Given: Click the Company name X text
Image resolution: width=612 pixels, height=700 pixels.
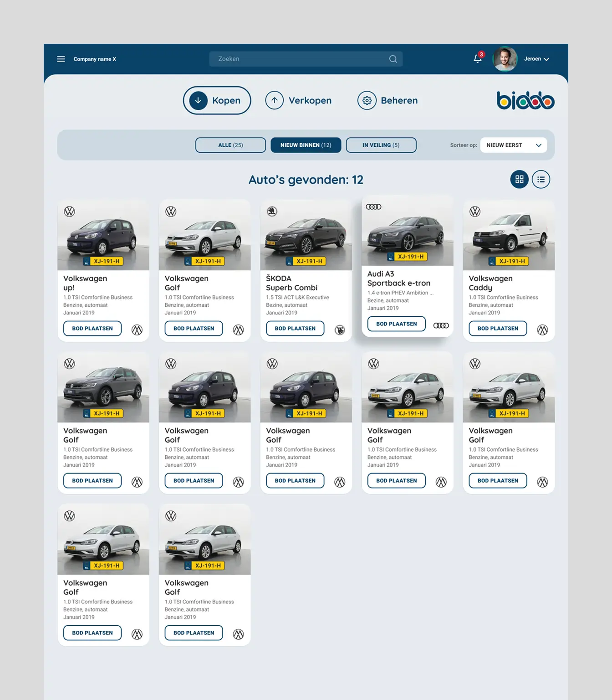Looking at the screenshot, I should pos(95,59).
